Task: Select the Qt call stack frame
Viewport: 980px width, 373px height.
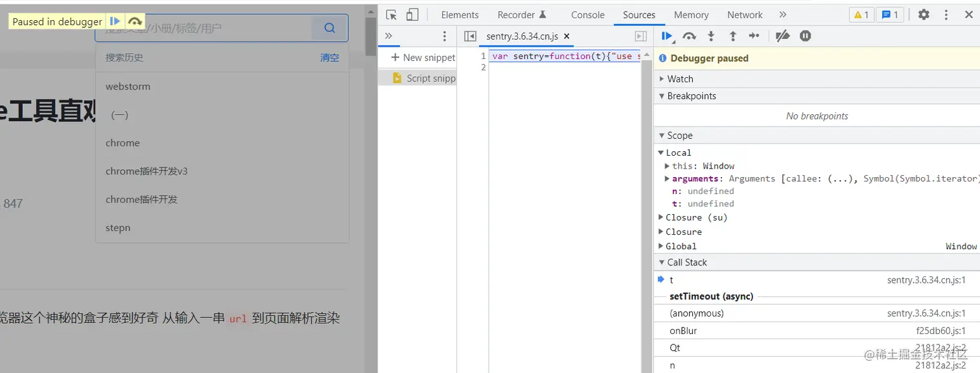Action: tap(817, 348)
